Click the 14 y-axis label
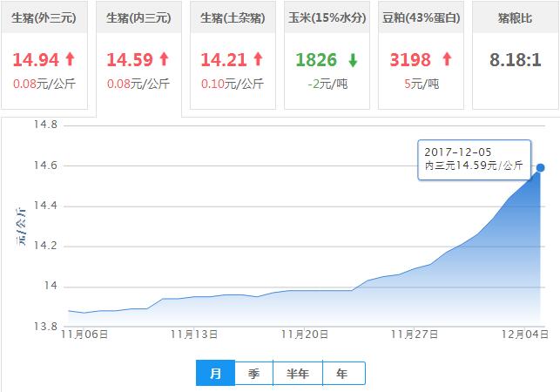Viewport: 560px width, 392px height. tap(51, 286)
